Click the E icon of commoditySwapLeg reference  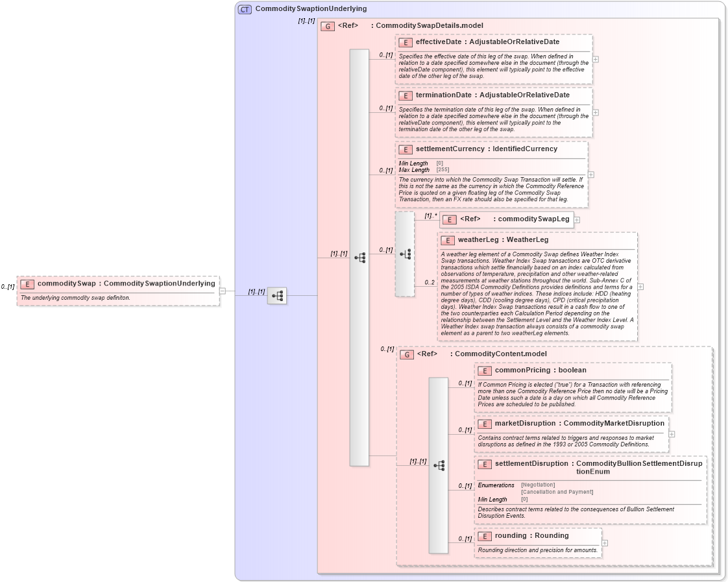tap(450, 220)
